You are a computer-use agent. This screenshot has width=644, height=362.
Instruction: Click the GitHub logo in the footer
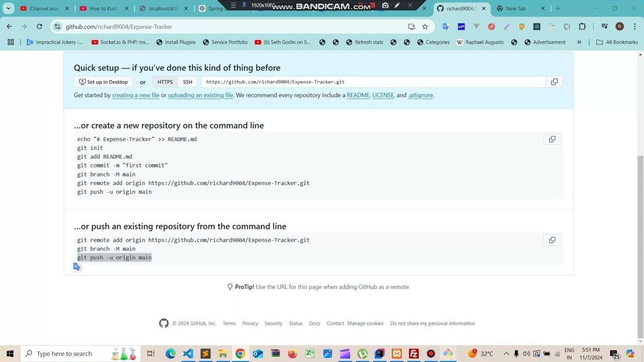pos(164,323)
